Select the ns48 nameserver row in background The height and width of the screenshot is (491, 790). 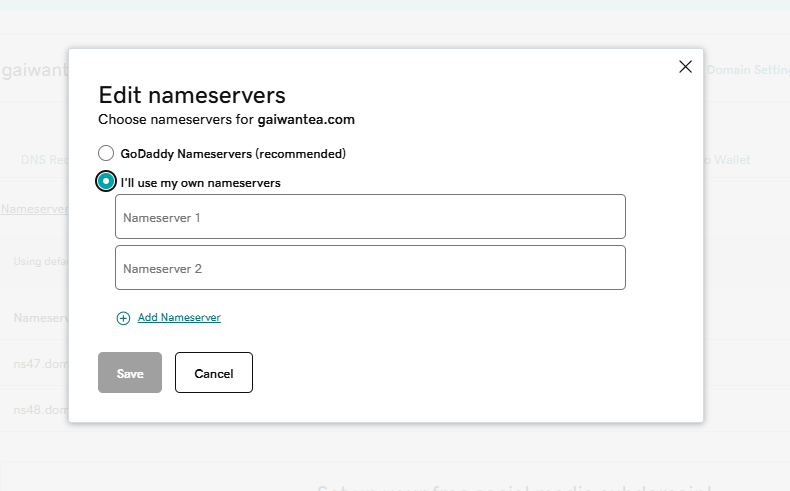[x=40, y=410]
